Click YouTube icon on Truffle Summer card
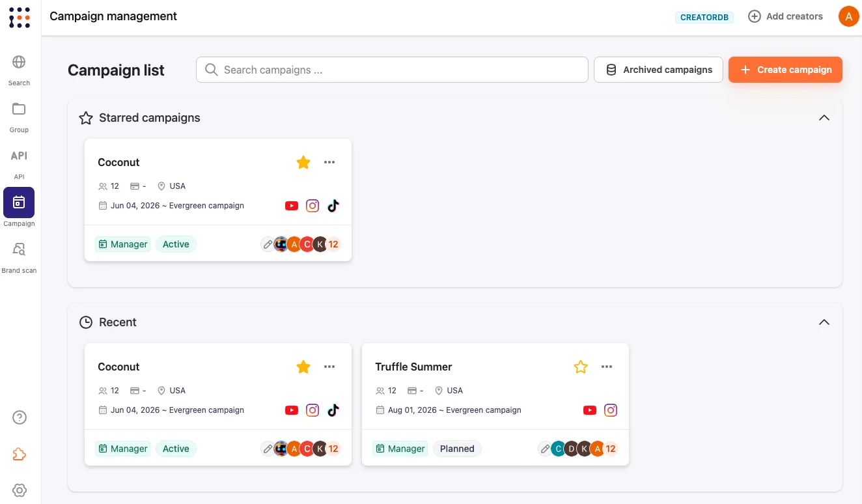Viewport: 862px width, 504px height. 590,410
